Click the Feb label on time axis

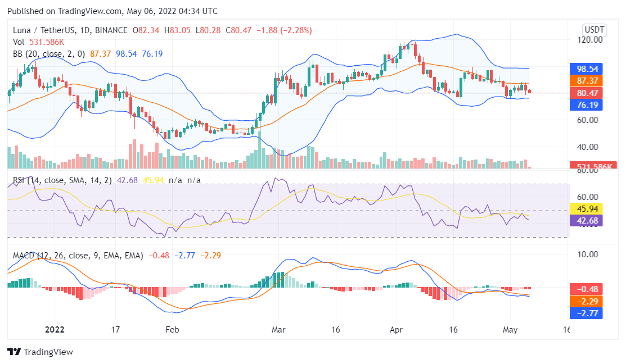(x=173, y=330)
